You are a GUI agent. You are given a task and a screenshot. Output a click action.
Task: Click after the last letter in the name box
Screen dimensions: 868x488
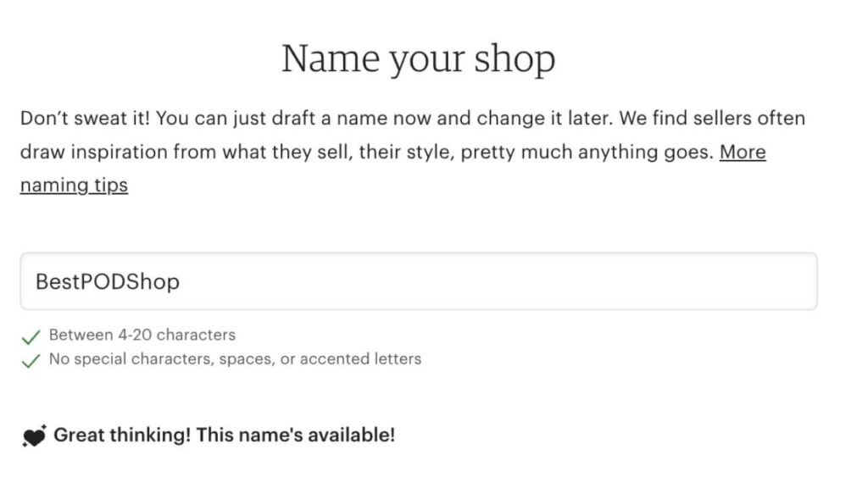(x=186, y=281)
